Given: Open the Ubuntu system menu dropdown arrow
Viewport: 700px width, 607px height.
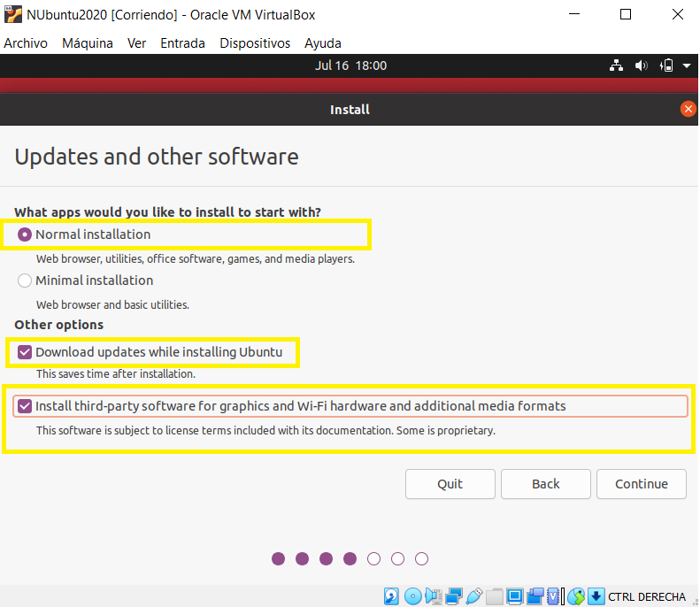Looking at the screenshot, I should 687,65.
